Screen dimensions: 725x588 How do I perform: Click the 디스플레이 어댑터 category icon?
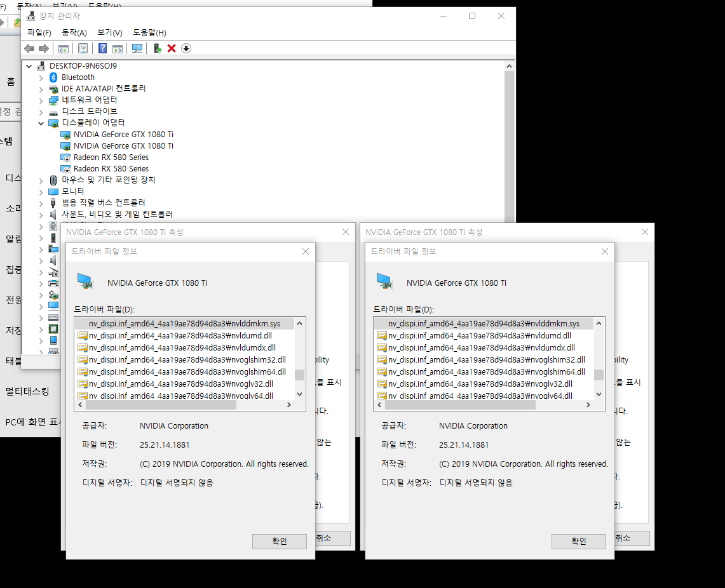[x=53, y=123]
